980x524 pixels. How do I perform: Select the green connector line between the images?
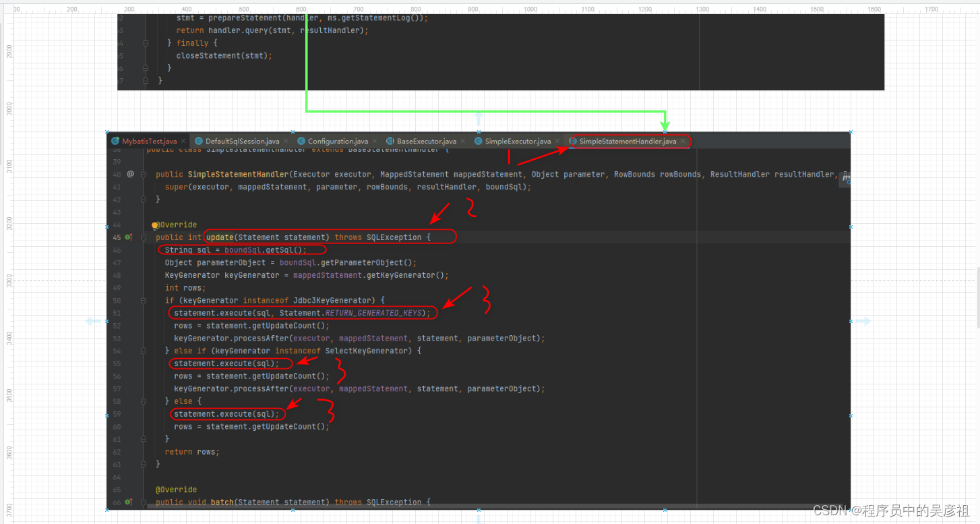(x=485, y=111)
